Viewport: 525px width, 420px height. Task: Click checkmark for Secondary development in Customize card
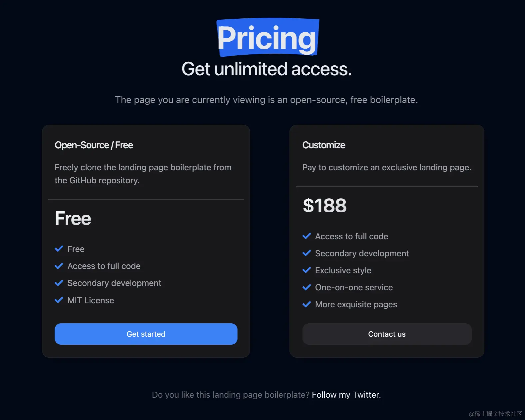[306, 253]
